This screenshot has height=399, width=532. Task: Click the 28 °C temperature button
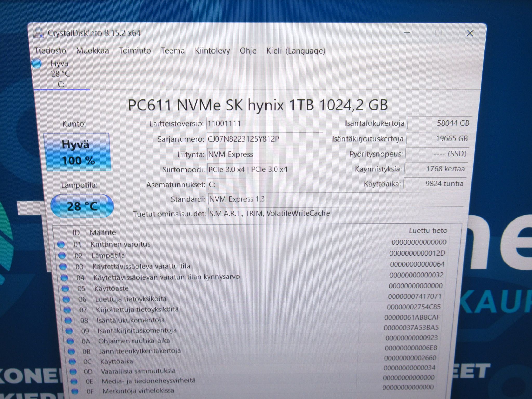[x=82, y=206]
